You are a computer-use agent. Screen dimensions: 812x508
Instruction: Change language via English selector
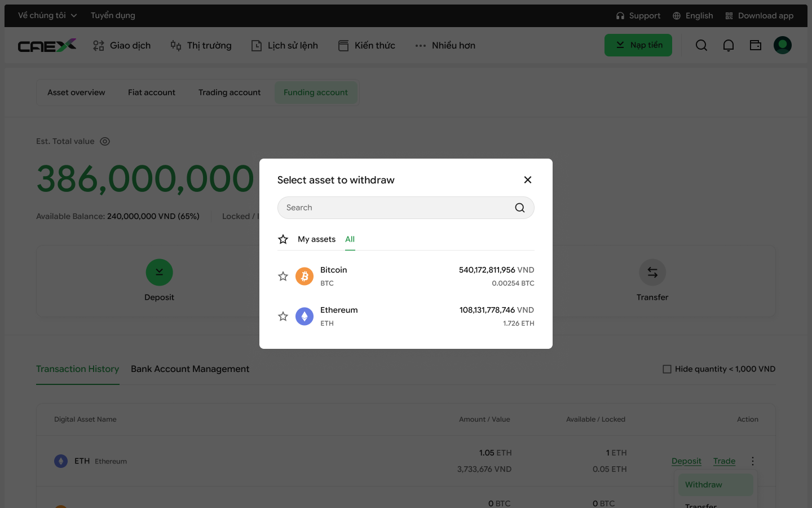(699, 16)
